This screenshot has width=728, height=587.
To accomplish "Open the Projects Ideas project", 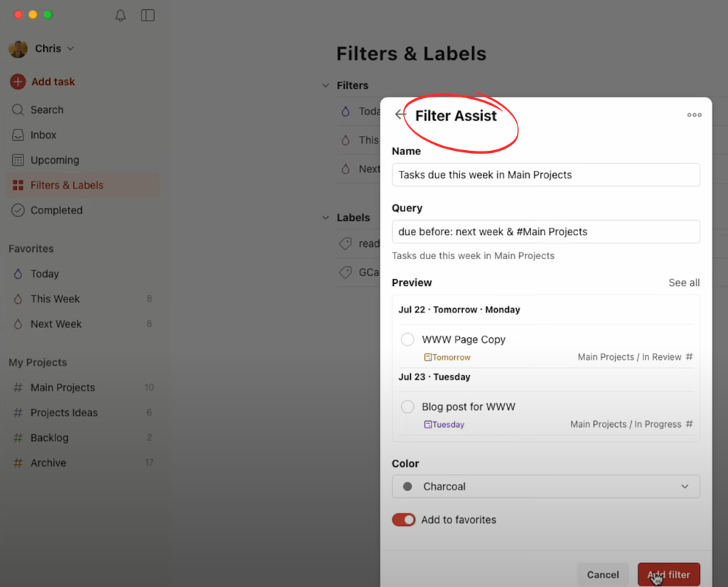I will 83,412.
